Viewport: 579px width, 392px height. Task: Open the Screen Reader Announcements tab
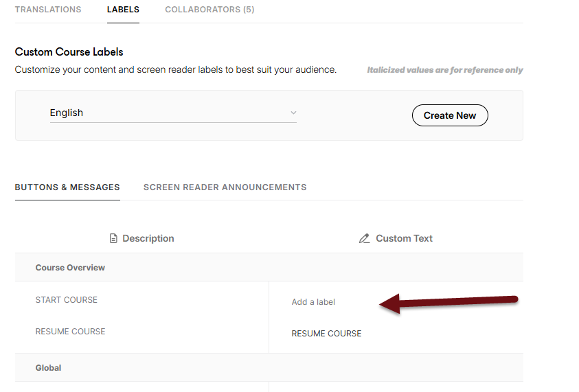(225, 187)
